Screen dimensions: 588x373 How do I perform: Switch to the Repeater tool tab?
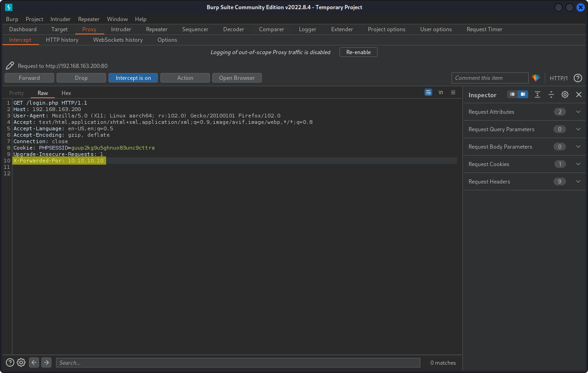point(157,29)
